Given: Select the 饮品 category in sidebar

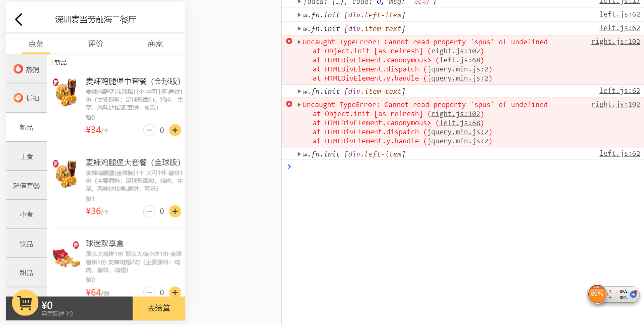Looking at the screenshot, I should pos(26,244).
